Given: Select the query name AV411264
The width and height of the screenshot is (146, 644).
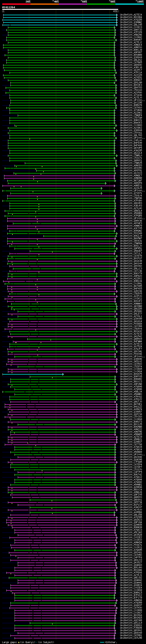Looking at the screenshot, I should click(x=8, y=8).
